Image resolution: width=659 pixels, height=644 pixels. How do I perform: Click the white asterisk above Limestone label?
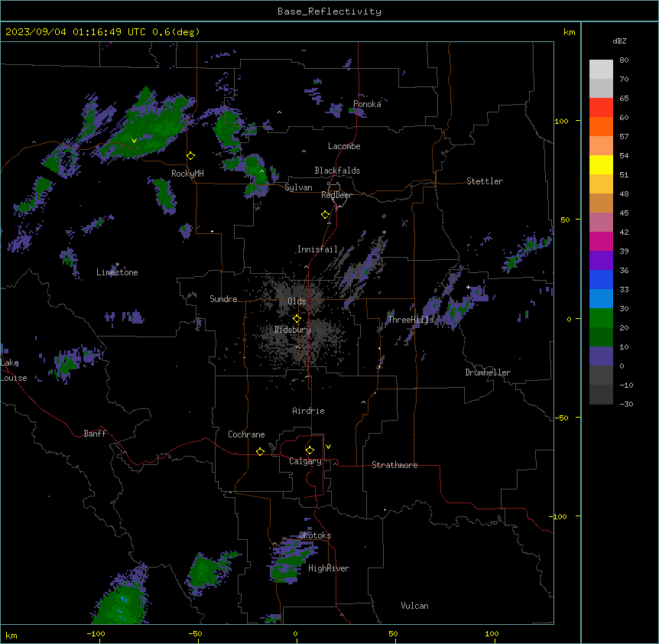tap(117, 265)
